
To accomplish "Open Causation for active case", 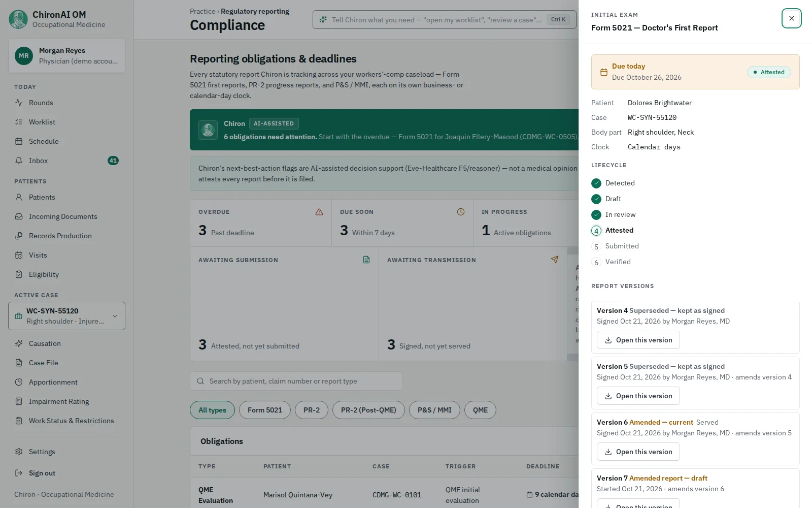I will tap(66, 343).
